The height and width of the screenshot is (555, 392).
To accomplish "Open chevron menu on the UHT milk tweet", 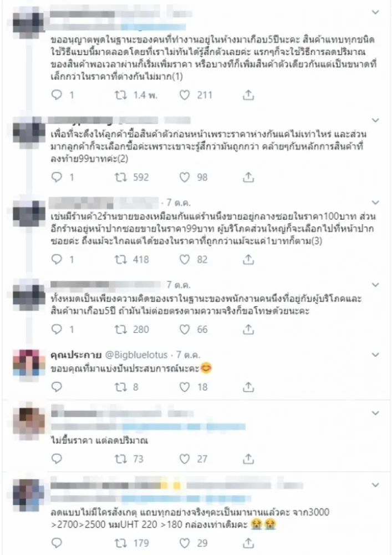I will 375,485.
